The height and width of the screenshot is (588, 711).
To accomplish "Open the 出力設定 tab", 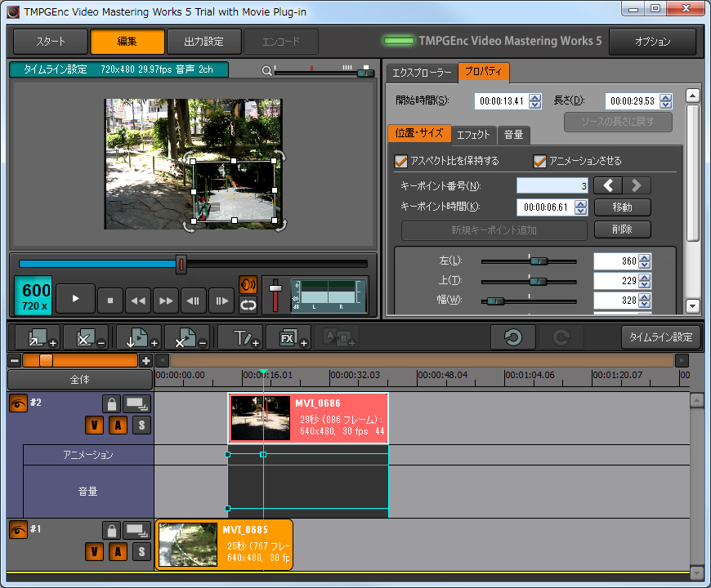I will (204, 41).
